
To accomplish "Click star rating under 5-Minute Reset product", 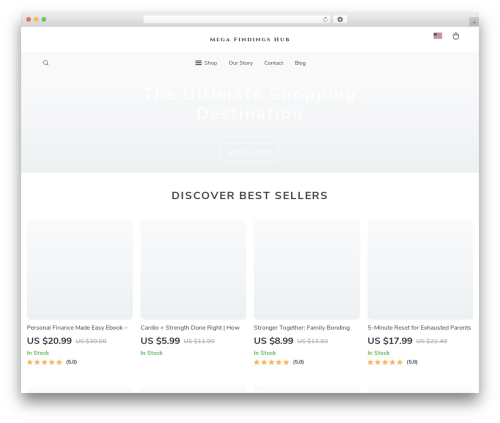I will [385, 362].
